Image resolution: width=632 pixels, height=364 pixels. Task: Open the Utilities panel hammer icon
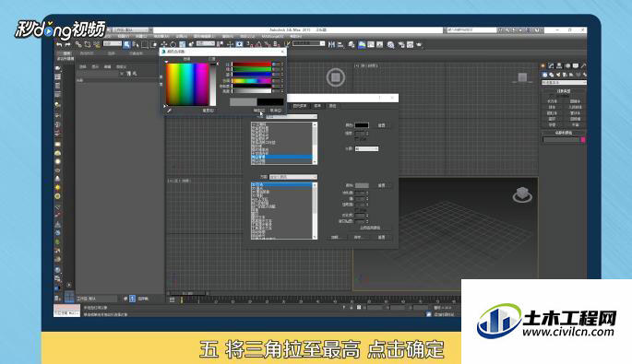coord(583,65)
